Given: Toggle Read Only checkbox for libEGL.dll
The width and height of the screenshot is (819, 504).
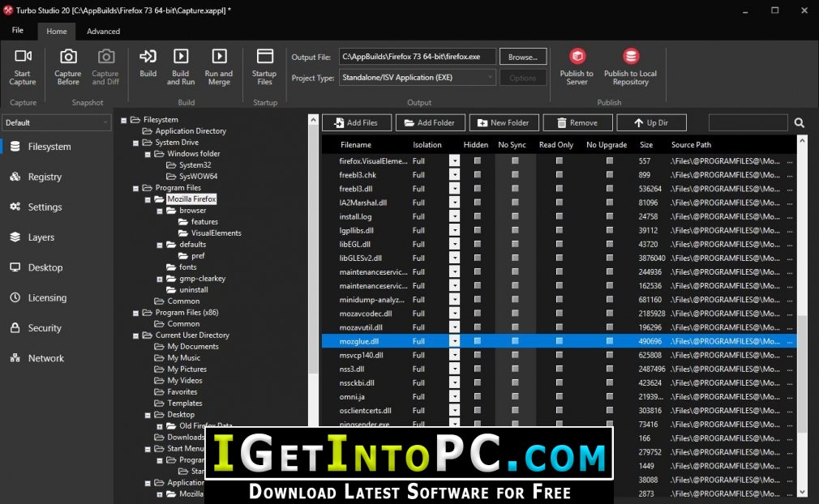Looking at the screenshot, I should point(560,244).
